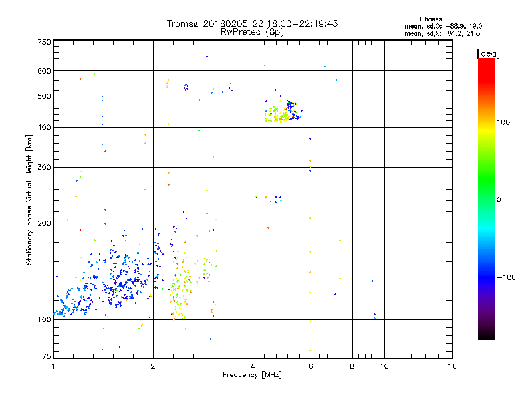Click the y-axis tick label '75'
Viewport: 532px width, 399px height.
pyautogui.click(x=47, y=356)
